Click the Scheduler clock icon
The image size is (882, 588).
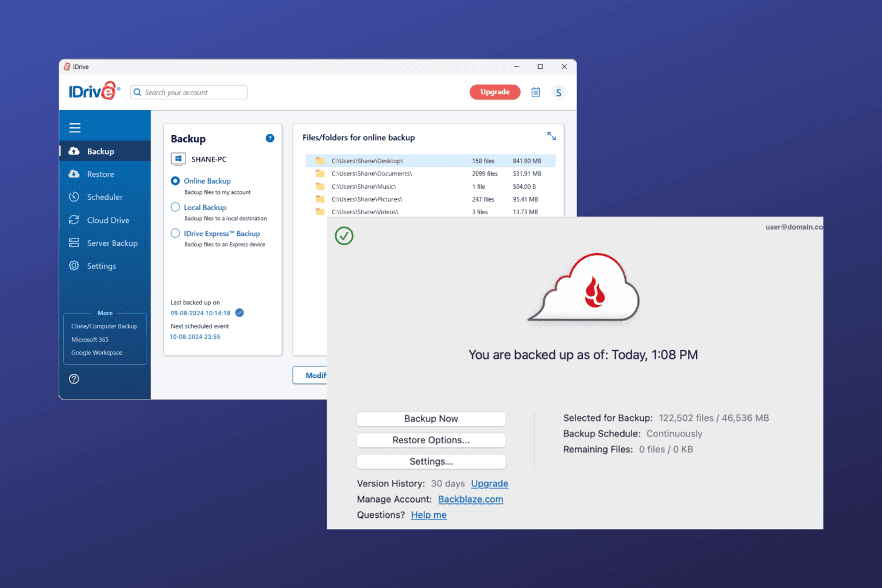[74, 197]
